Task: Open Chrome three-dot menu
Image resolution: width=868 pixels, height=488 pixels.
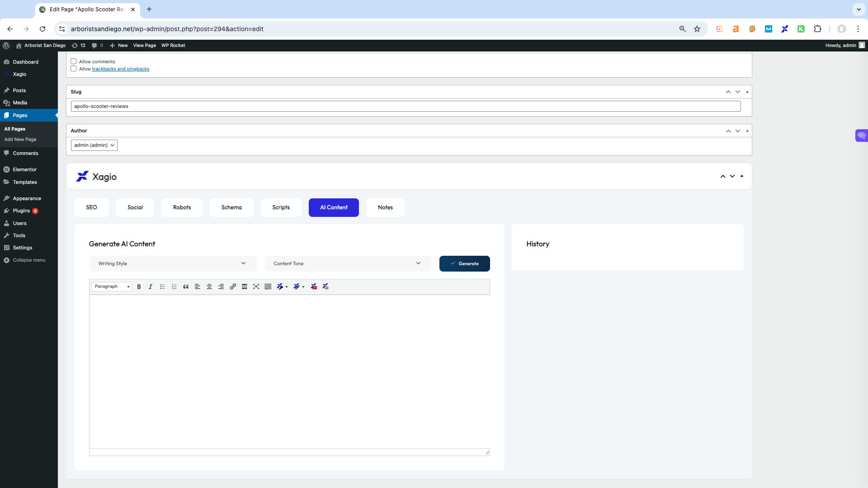Action: (x=858, y=29)
